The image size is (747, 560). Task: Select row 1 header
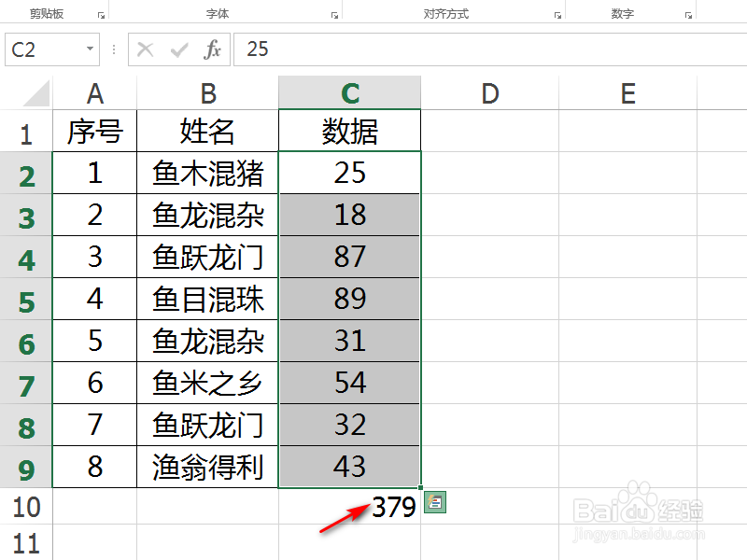(26, 131)
